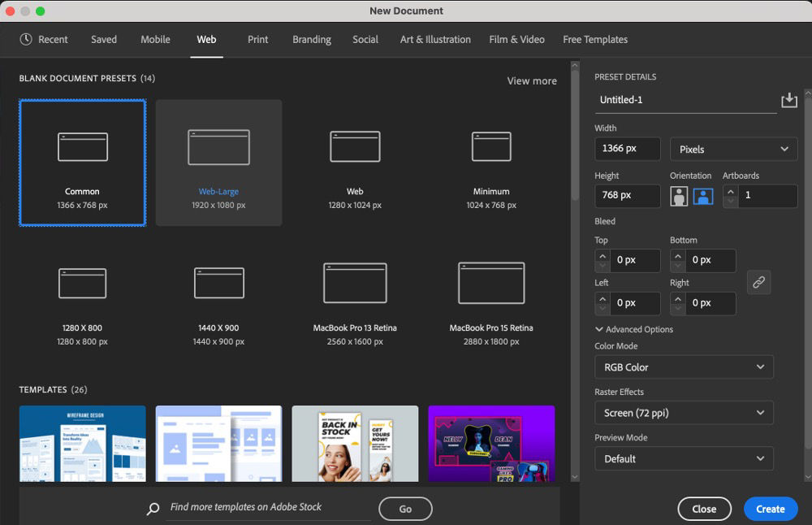The height and width of the screenshot is (525, 812).
Task: Open the Raster Effects dropdown
Action: 684,412
